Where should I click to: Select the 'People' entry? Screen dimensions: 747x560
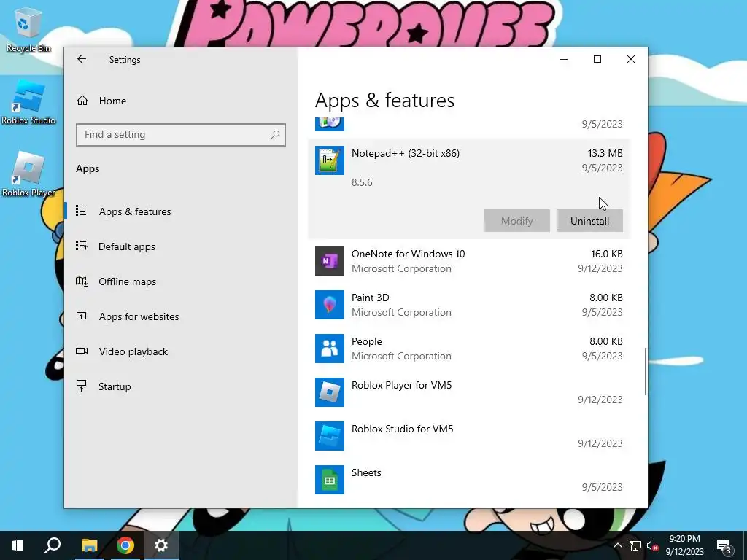pyautogui.click(x=469, y=349)
